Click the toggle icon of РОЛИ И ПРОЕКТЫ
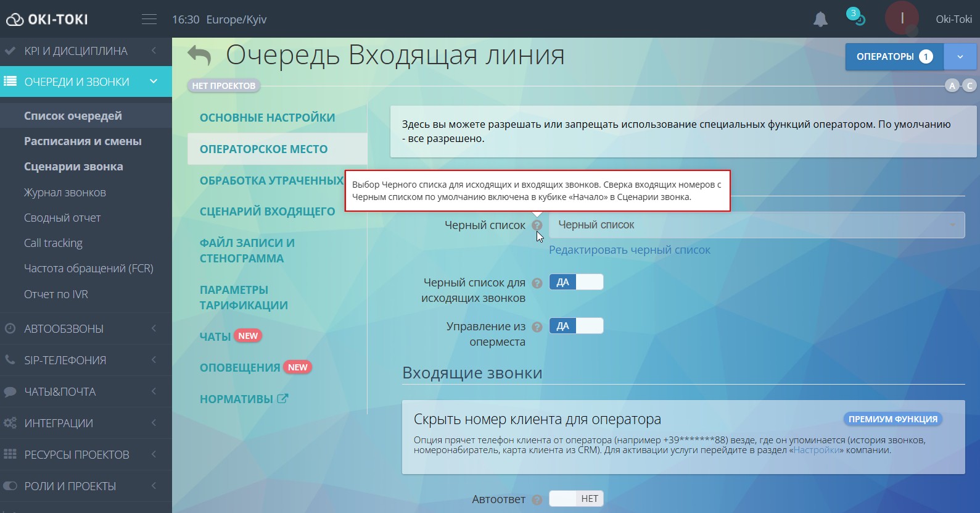 (x=10, y=486)
